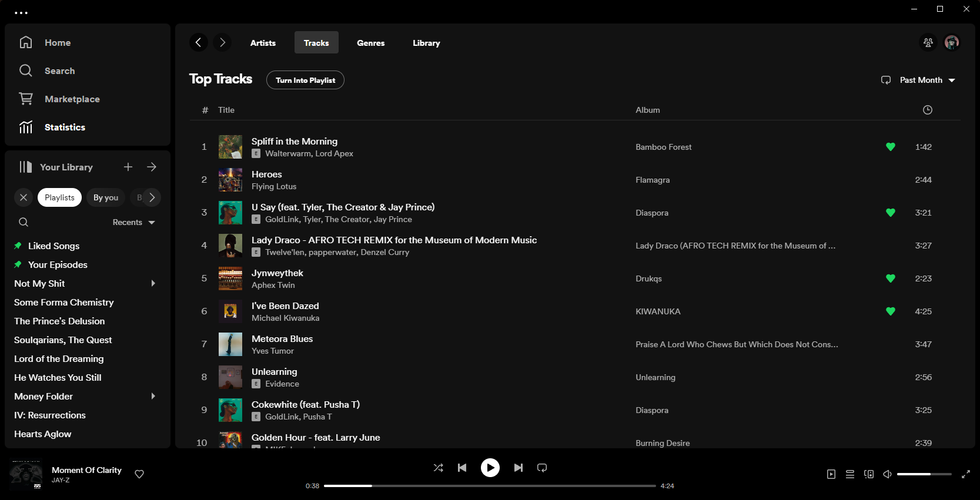Open the Home page icon
Image resolution: width=980 pixels, height=500 pixels.
pos(26,42)
